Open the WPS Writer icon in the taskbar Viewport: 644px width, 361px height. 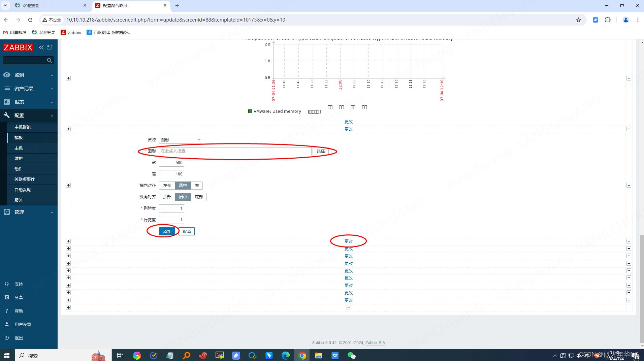click(335, 356)
